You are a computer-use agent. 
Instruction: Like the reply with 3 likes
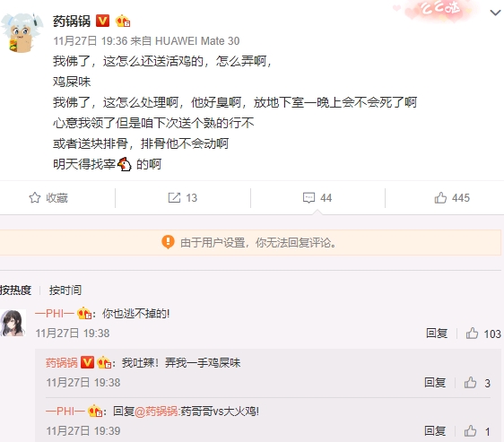click(x=477, y=383)
